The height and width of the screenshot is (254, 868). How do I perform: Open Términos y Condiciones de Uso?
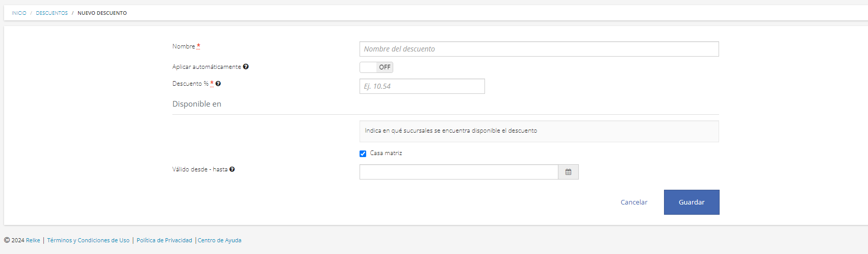(x=88, y=240)
